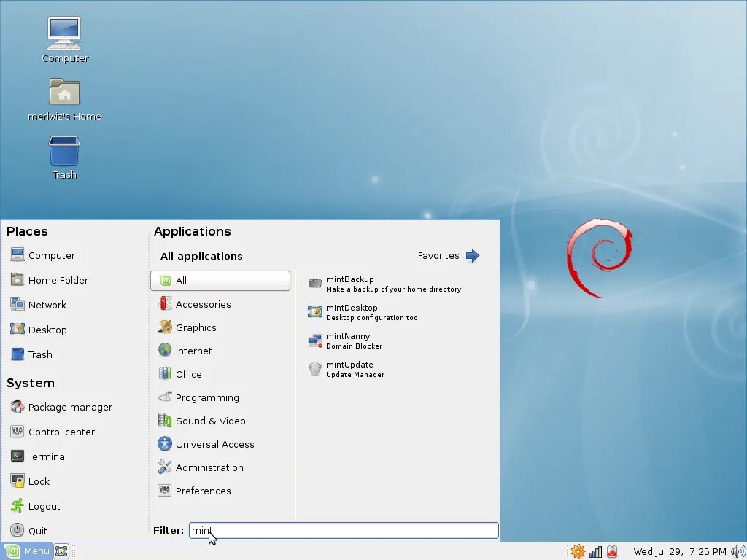Image resolution: width=747 pixels, height=560 pixels.
Task: Open the network bars tray icon
Action: [595, 551]
